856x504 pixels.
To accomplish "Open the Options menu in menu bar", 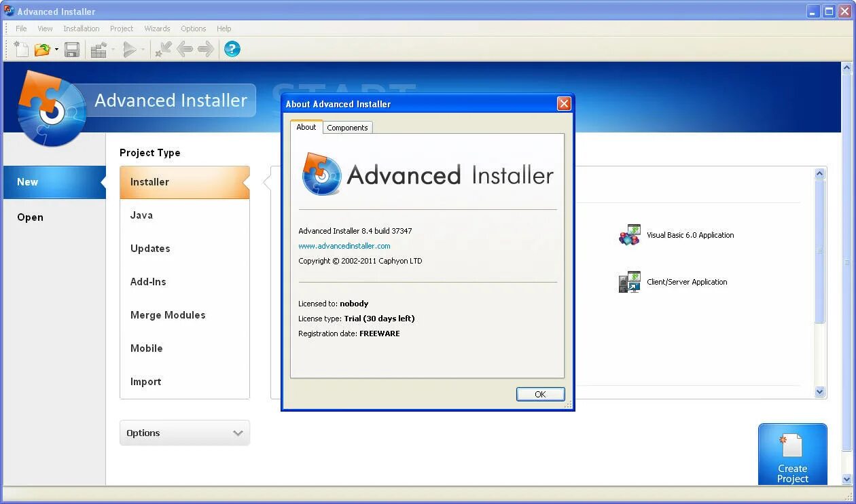I will pos(193,29).
